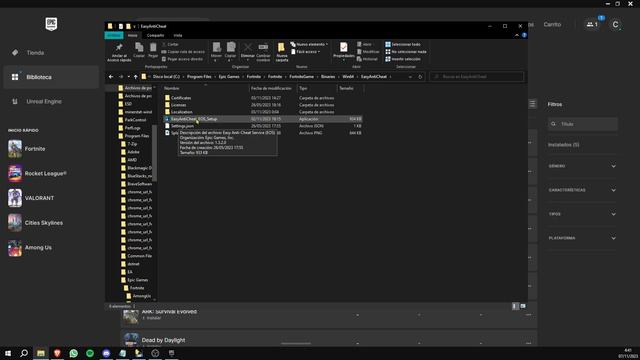Screen dimensions: 640x360
Task: Open the Fácil acceso dropdown
Action: pyautogui.click(x=306, y=52)
